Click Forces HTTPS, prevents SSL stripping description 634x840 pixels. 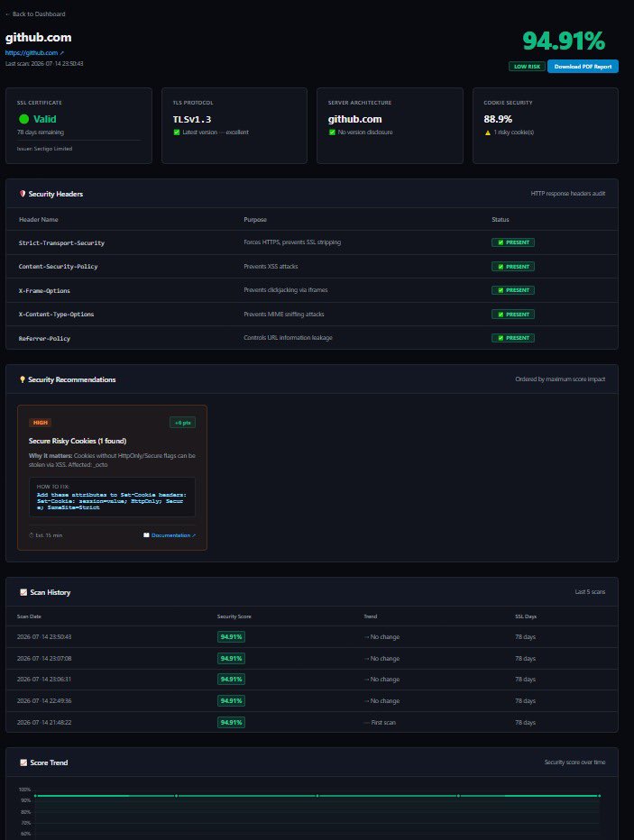292,242
